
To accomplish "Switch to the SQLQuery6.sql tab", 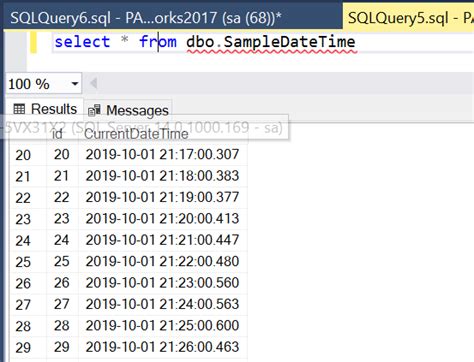I will [x=172, y=17].
